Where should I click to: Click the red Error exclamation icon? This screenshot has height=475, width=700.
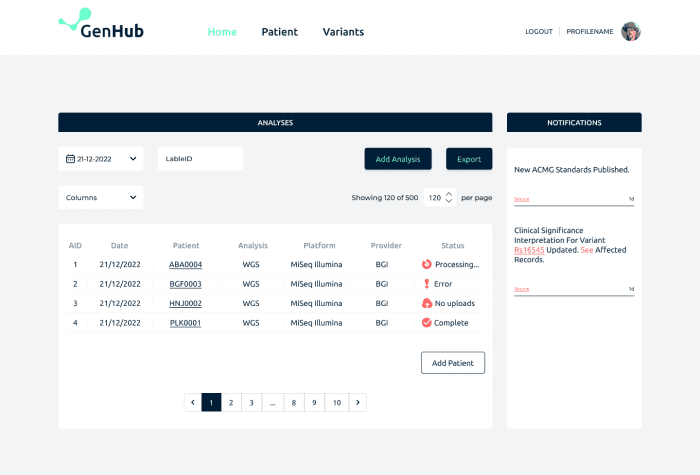[426, 284]
